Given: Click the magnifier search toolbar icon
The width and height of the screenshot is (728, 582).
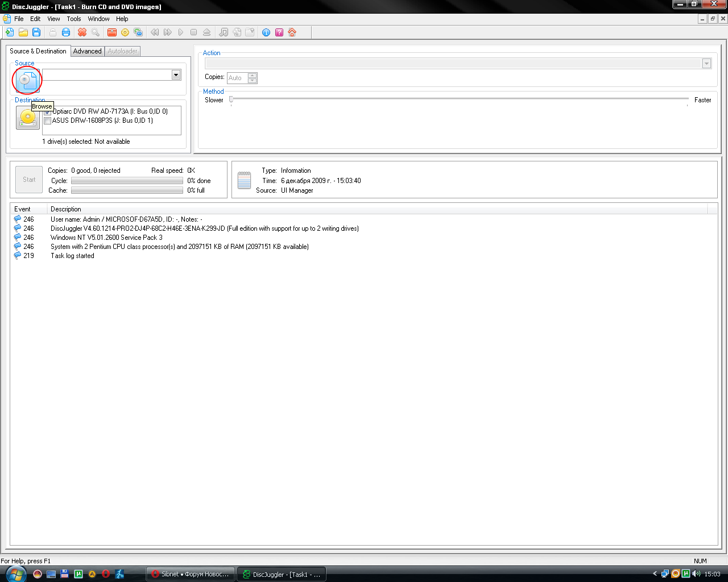Looking at the screenshot, I should tap(96, 32).
